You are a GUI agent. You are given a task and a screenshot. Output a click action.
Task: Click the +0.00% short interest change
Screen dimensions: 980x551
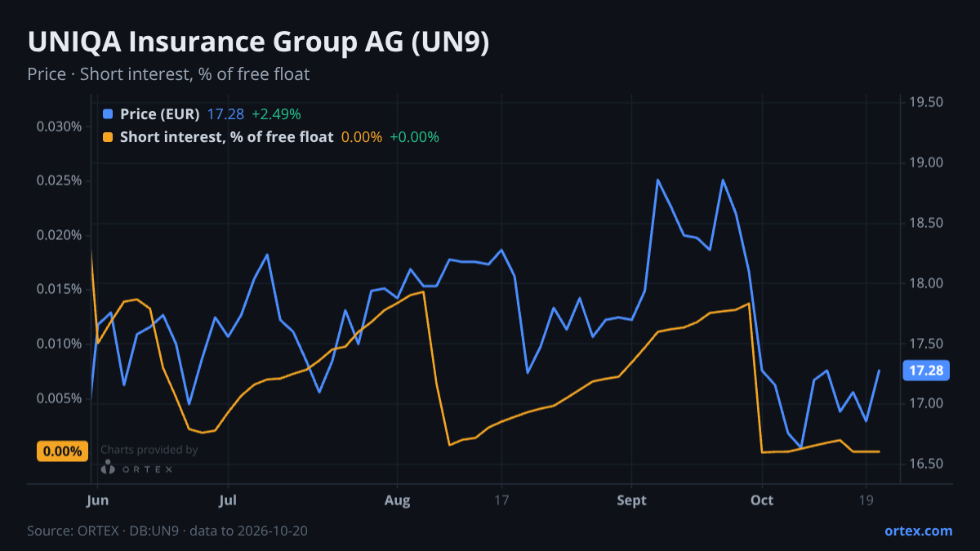point(414,137)
